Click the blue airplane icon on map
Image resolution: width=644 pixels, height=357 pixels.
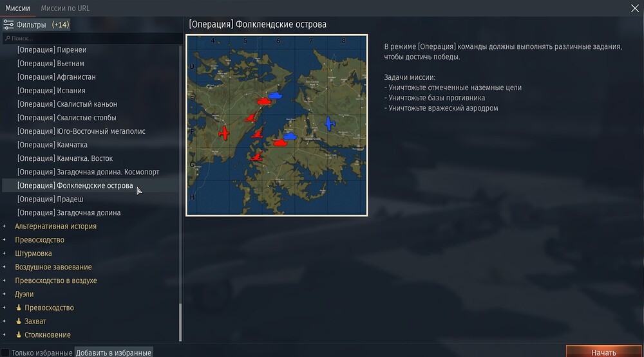click(329, 124)
